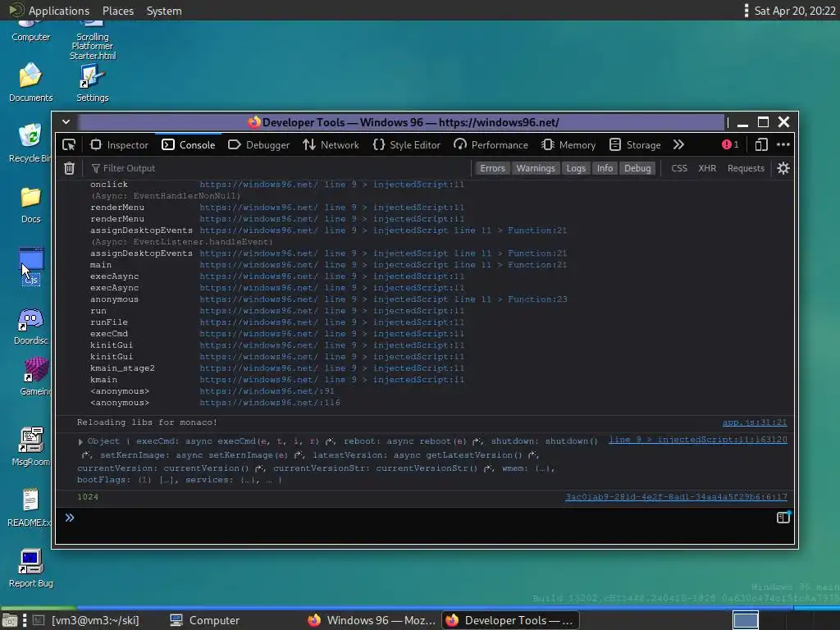This screenshot has width=840, height=630.
Task: Open the window menu chevron in title bar
Action: (x=66, y=121)
